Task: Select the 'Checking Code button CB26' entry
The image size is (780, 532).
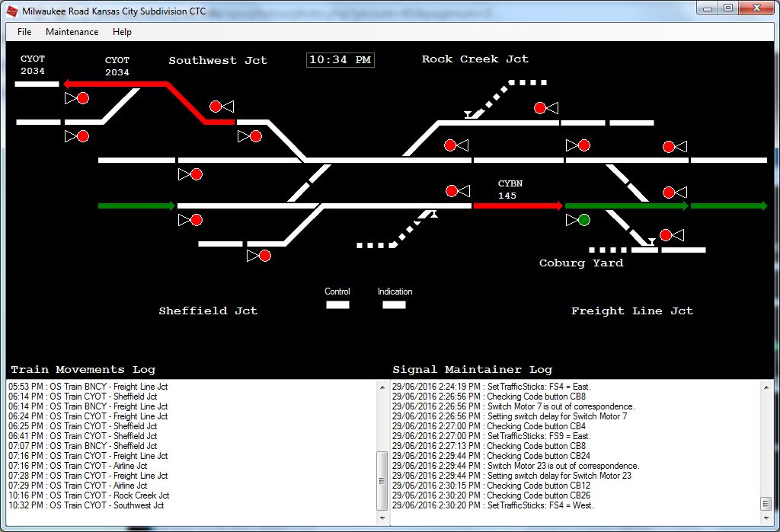Action: pyautogui.click(x=491, y=495)
